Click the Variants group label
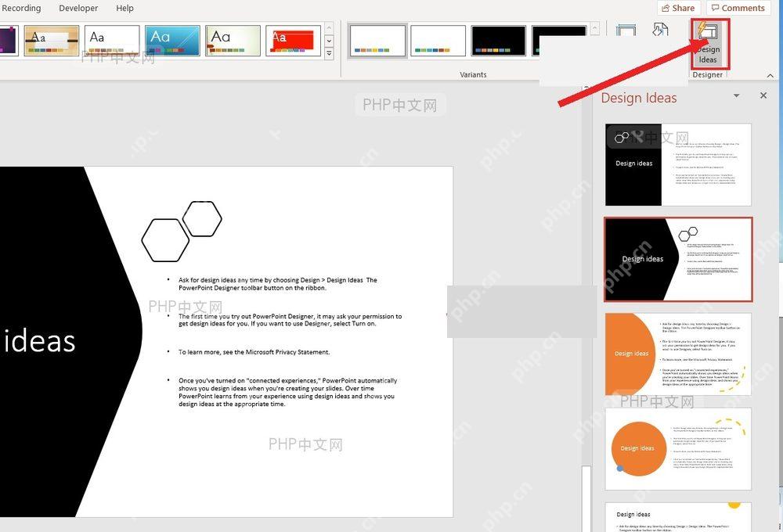The image size is (783, 532). tap(473, 74)
